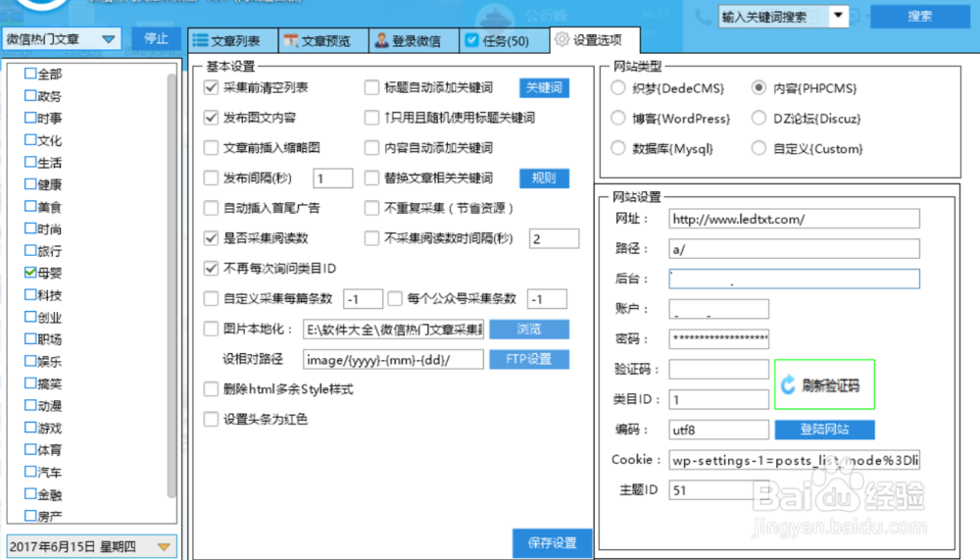The width and height of the screenshot is (980, 560).
Task: Click the 路径 input field
Action: tap(795, 249)
